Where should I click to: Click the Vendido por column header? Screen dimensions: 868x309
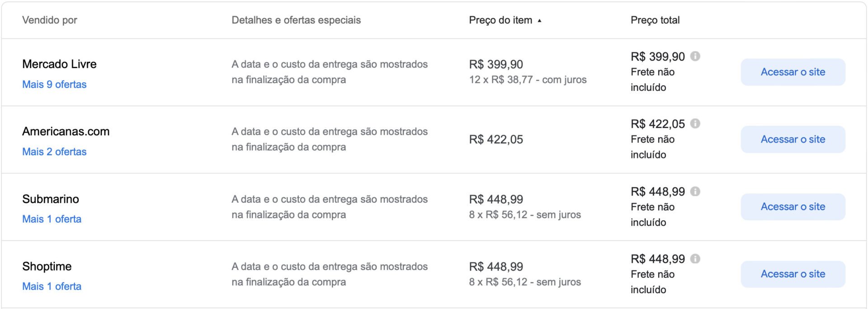[x=50, y=20]
